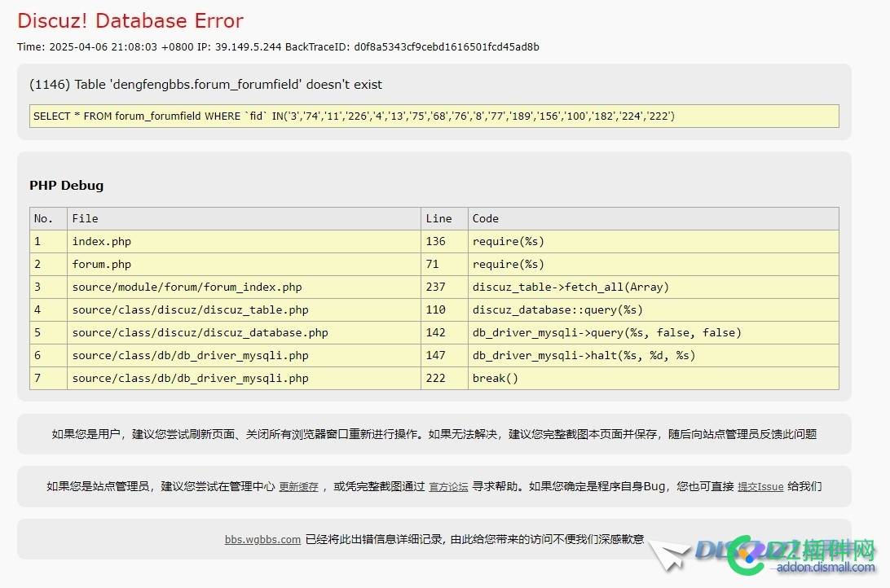Screen dimensions: 890x588
Task: Click the PHP Debug heading
Action: click(66, 186)
